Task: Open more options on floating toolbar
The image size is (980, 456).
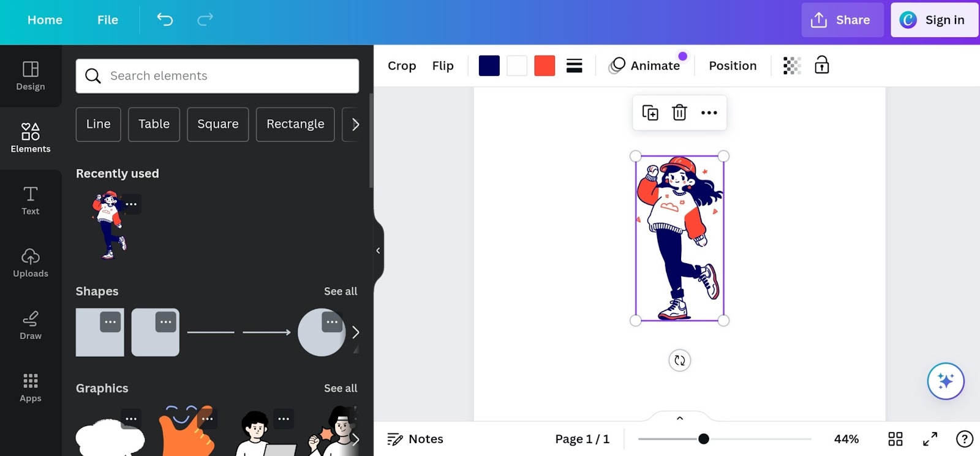Action: (x=709, y=113)
